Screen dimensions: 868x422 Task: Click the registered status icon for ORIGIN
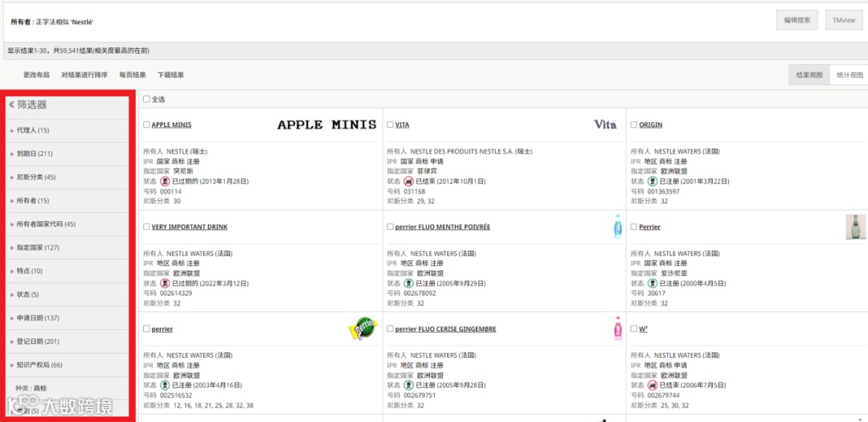click(652, 182)
